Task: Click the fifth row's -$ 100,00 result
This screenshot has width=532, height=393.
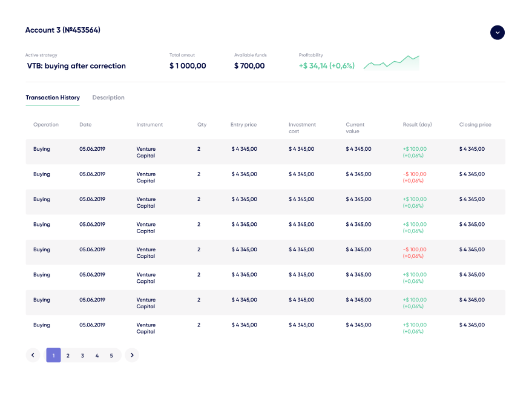Action: point(415,253)
